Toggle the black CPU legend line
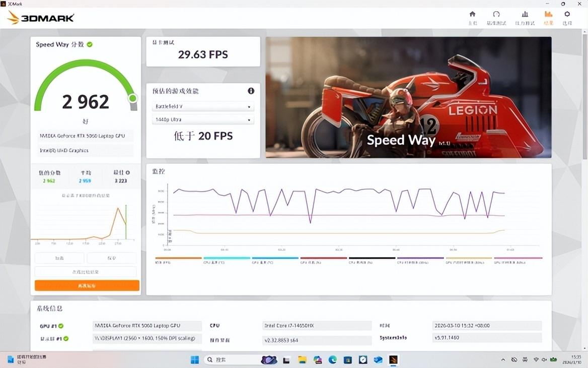588x368 pixels. [372, 259]
